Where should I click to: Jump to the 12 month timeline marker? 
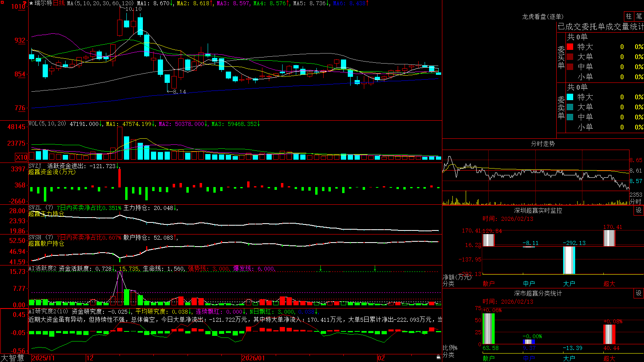[90, 358]
